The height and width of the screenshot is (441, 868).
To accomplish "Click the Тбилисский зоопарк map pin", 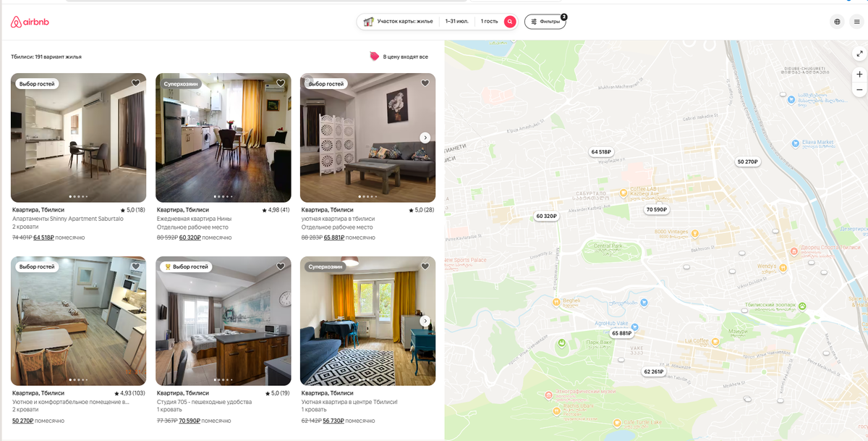I will click(801, 306).
